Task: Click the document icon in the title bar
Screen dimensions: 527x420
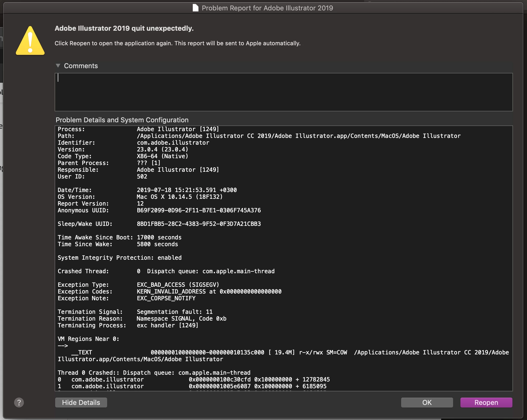Action: tap(195, 8)
